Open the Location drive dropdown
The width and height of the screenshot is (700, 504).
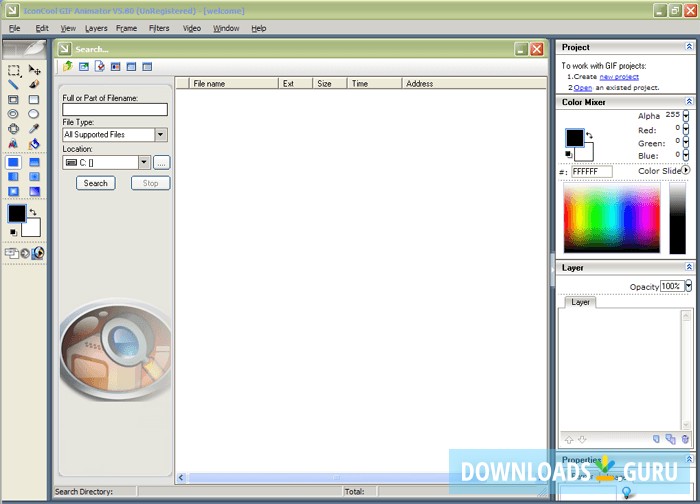(x=144, y=162)
